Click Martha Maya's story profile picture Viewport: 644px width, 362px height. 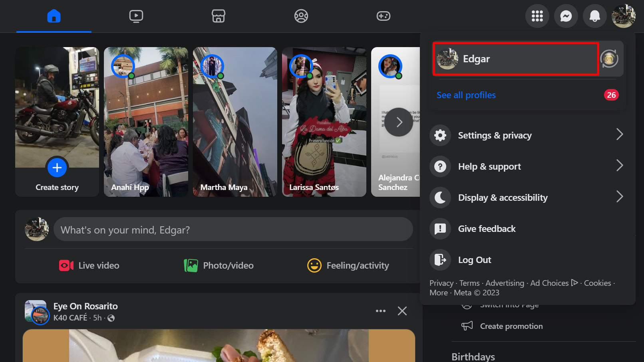[x=212, y=66]
